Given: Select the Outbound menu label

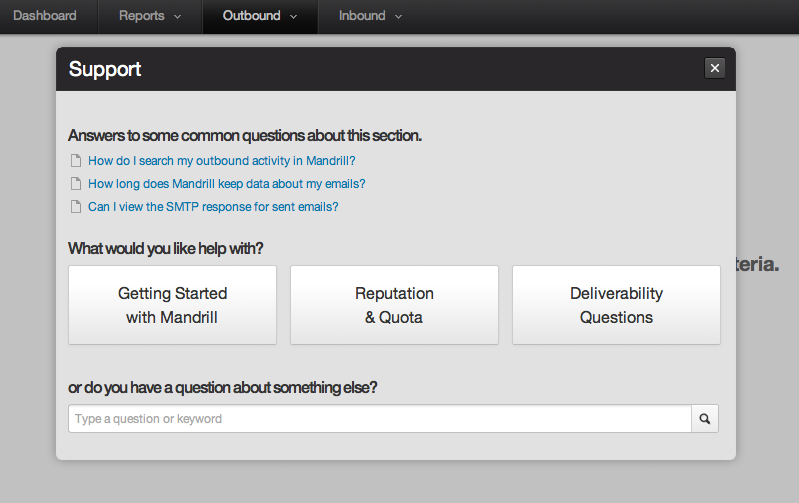Looking at the screenshot, I should click(x=251, y=16).
